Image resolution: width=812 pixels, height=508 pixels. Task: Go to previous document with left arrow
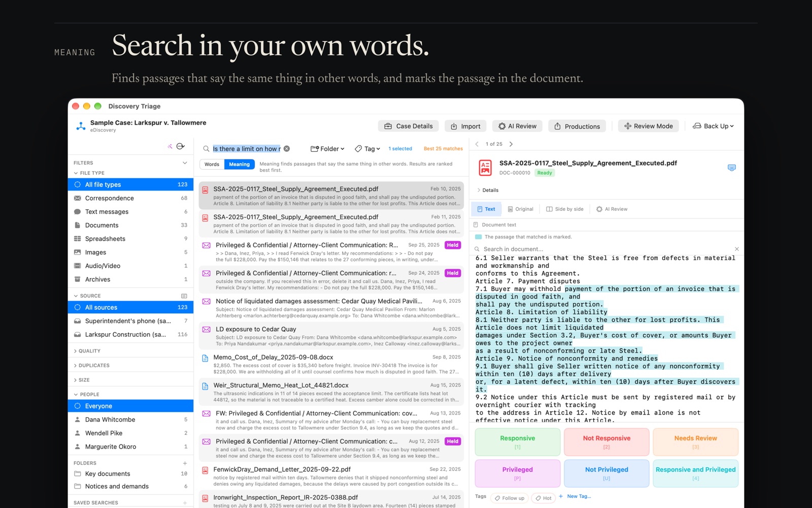477,144
